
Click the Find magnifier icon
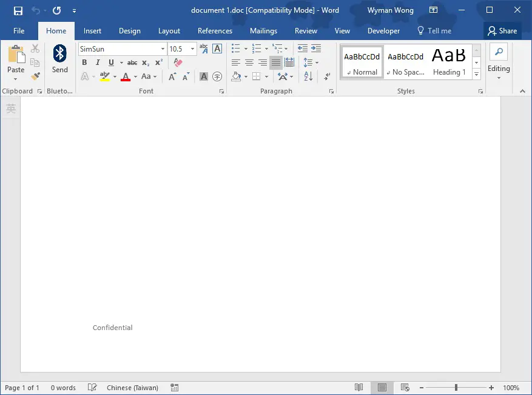point(499,52)
